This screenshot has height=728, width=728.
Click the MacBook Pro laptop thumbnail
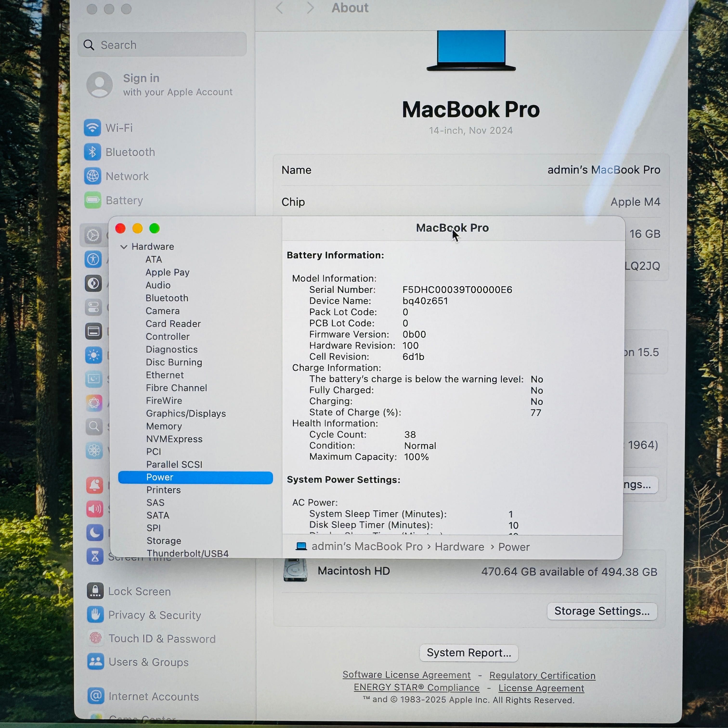click(471, 51)
